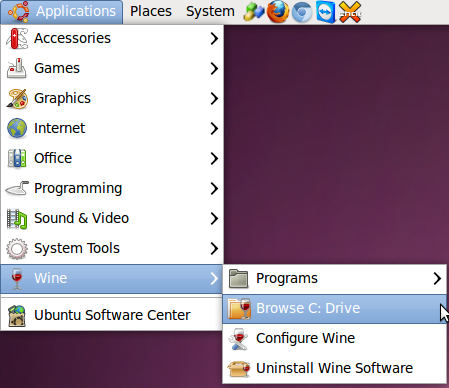The width and height of the screenshot is (449, 388).
Task: Click the Wine glass icon
Action: 17,279
